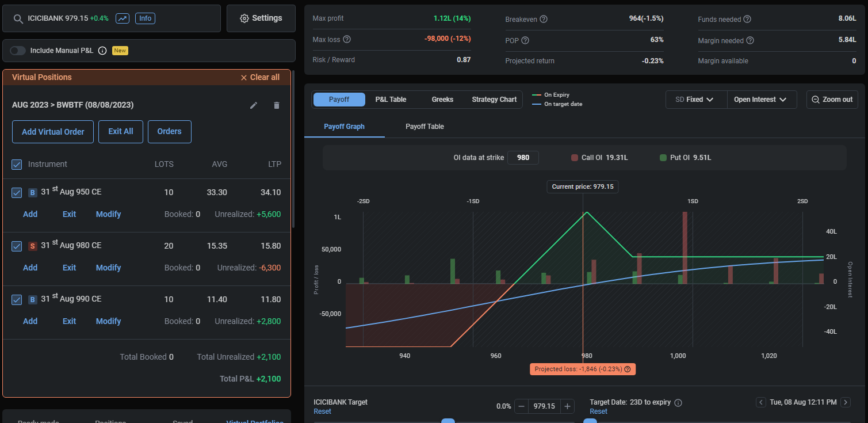
Task: Click the help icon next to Margin needed
Action: [x=750, y=40]
